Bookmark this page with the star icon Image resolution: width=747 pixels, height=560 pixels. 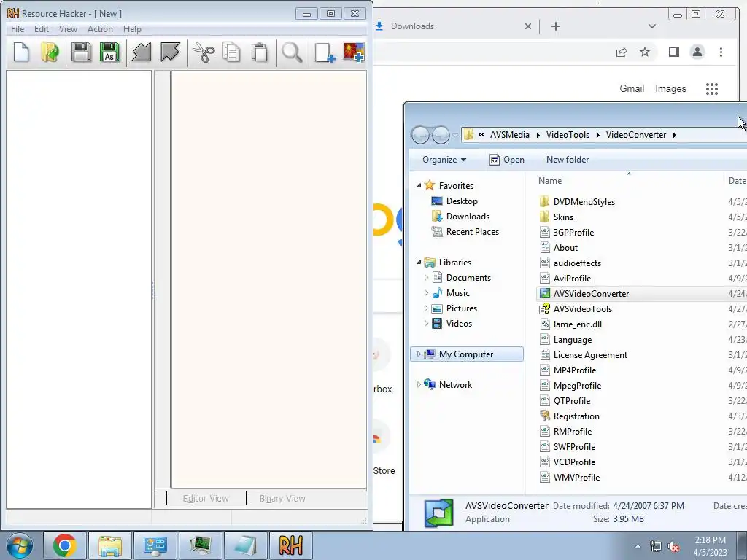[645, 52]
